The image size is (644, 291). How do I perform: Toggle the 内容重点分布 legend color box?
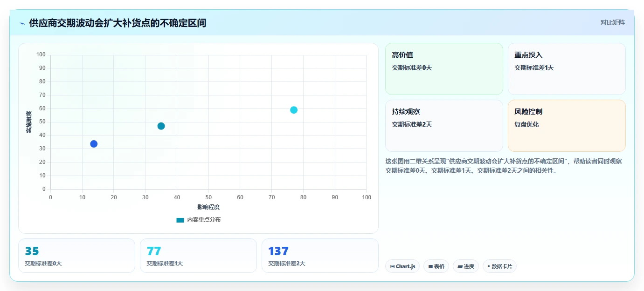[x=180, y=220]
